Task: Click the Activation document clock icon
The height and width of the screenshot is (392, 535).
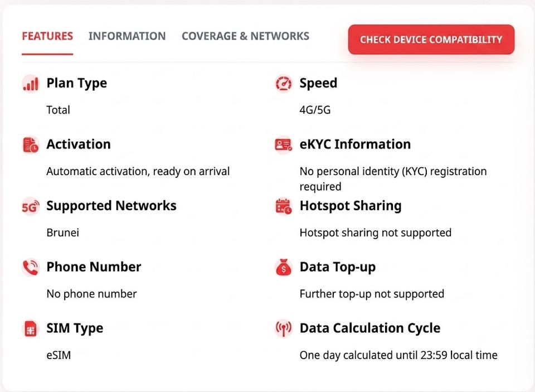Action: (30, 145)
